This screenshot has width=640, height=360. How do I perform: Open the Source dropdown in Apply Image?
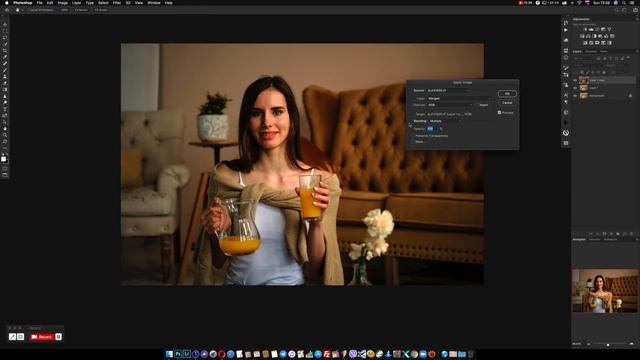click(448, 90)
